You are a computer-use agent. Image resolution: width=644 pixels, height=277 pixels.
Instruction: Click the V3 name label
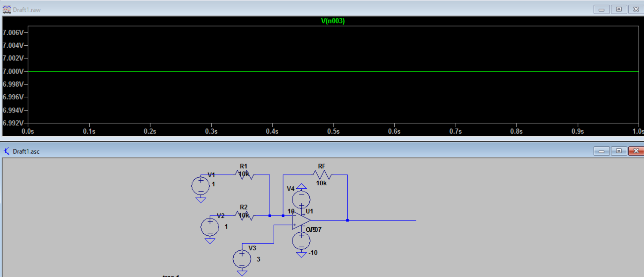tap(252, 248)
